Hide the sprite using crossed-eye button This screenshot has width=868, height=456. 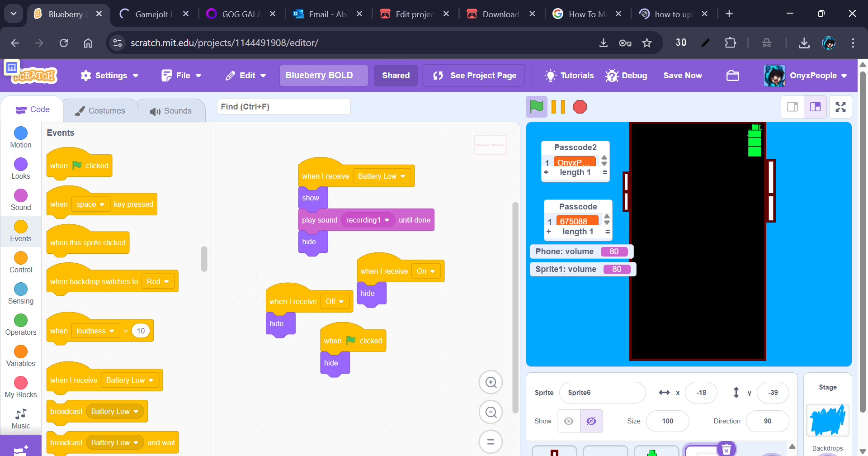coord(591,421)
